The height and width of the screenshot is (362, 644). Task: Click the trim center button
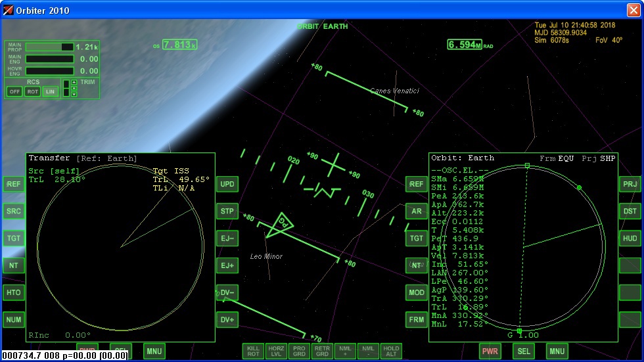coord(74,88)
